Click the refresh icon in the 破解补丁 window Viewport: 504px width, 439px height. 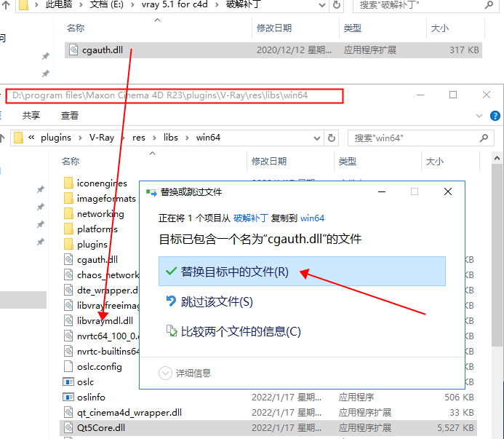pos(337,5)
